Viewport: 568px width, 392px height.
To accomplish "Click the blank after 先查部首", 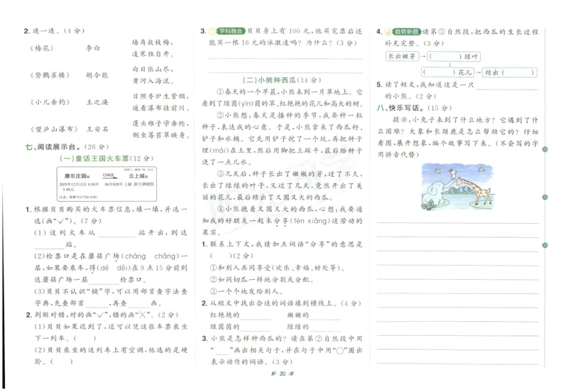I will (96, 304).
